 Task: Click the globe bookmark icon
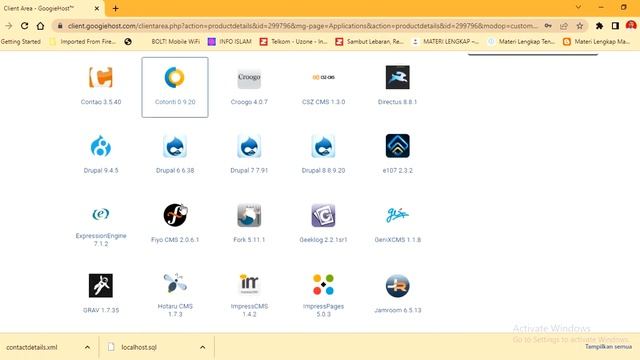(x=128, y=42)
